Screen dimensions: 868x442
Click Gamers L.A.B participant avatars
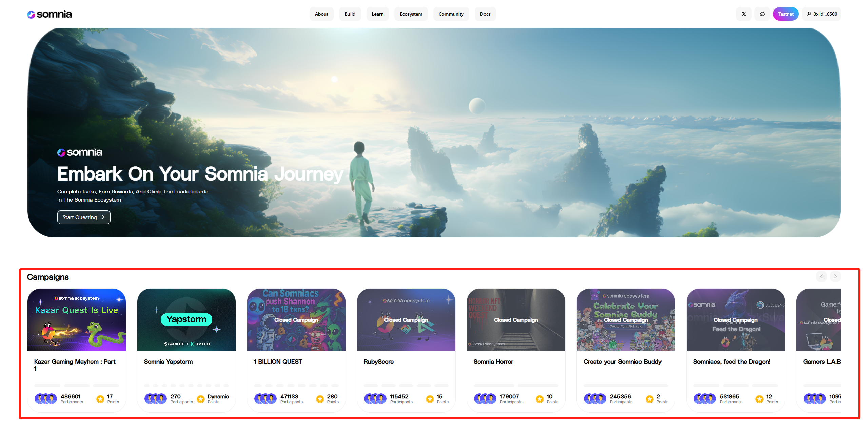pyautogui.click(x=815, y=399)
